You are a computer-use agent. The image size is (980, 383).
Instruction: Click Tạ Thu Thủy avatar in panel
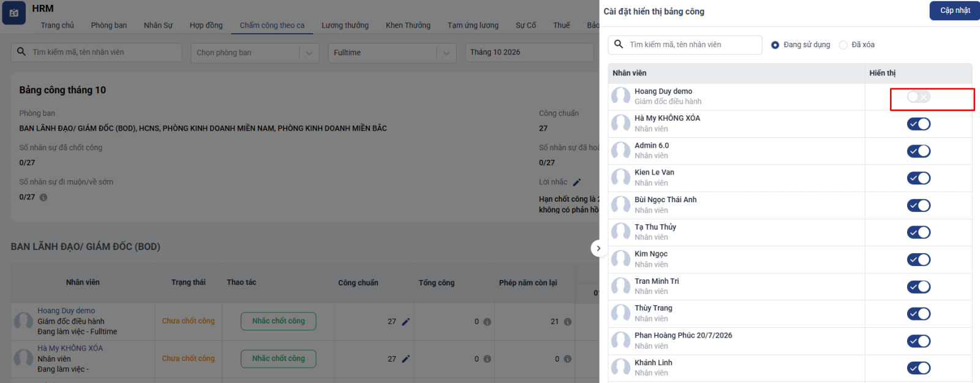coord(621,232)
